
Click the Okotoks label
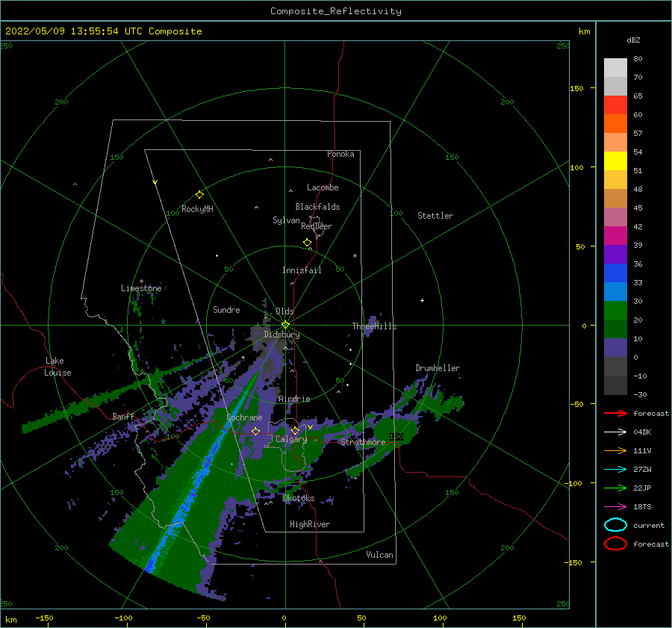click(299, 498)
